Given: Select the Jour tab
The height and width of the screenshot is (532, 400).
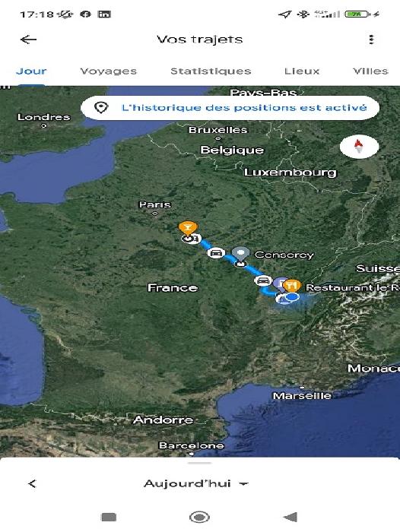Looking at the screenshot, I should 31,71.
